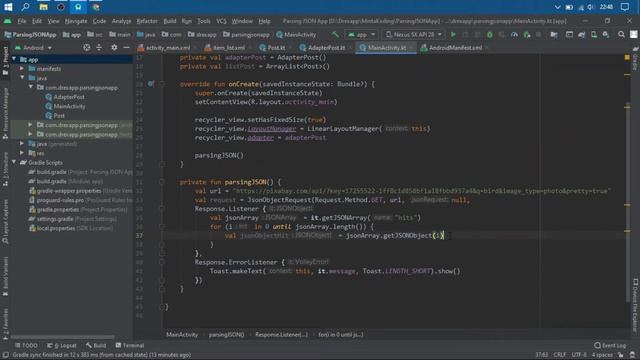Image resolution: width=640 pixels, height=360 pixels.
Task: Expand the java (generated) folder
Action: 22,144
